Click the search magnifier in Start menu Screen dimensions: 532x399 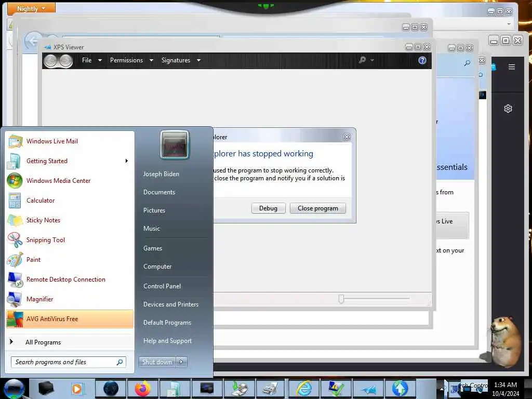click(120, 362)
